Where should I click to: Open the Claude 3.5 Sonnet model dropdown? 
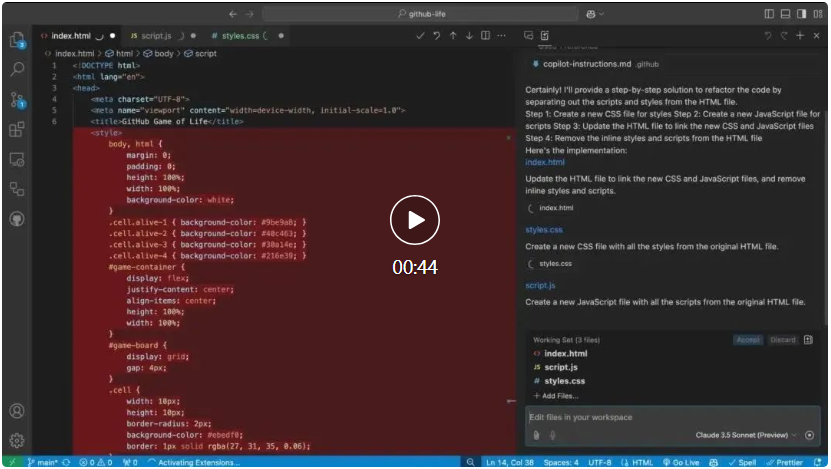(x=745, y=435)
